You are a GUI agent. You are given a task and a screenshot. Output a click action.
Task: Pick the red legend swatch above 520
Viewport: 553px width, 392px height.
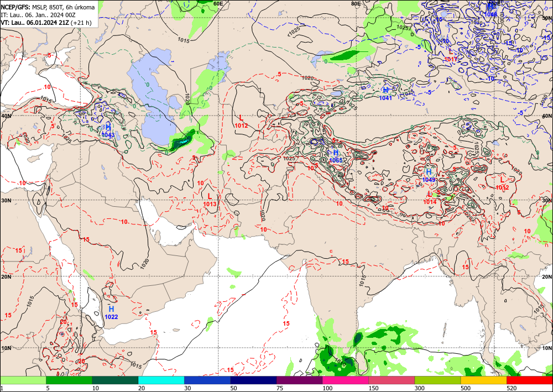[530, 380]
